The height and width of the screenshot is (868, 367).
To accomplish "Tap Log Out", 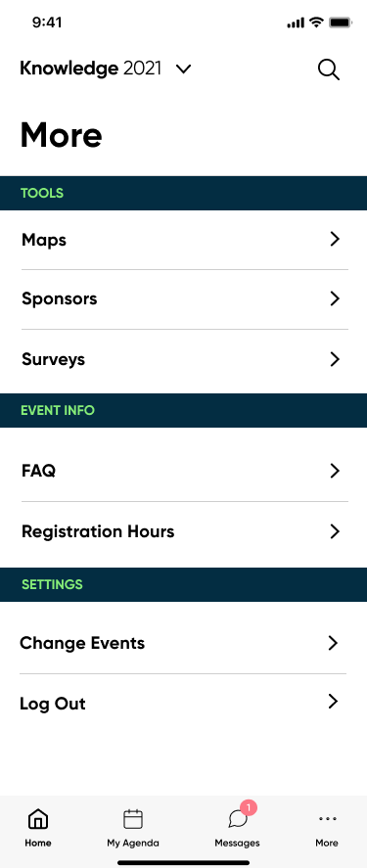I will pyautogui.click(x=183, y=704).
